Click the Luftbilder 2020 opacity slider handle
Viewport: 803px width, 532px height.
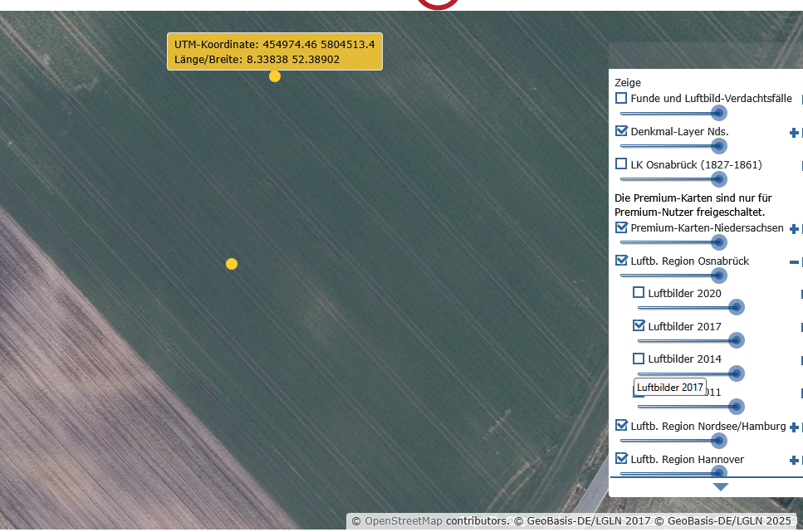pyautogui.click(x=736, y=307)
